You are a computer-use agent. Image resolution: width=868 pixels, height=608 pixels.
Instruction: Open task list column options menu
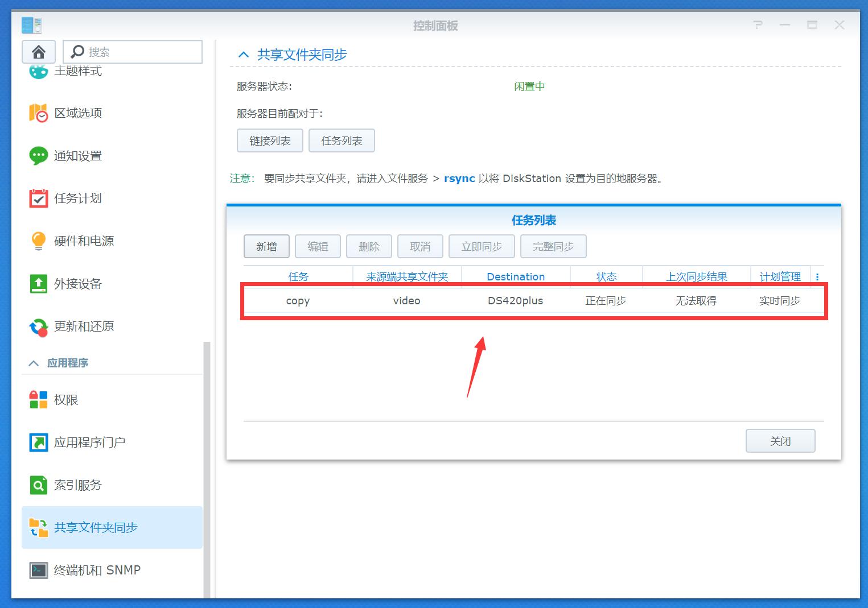point(817,277)
